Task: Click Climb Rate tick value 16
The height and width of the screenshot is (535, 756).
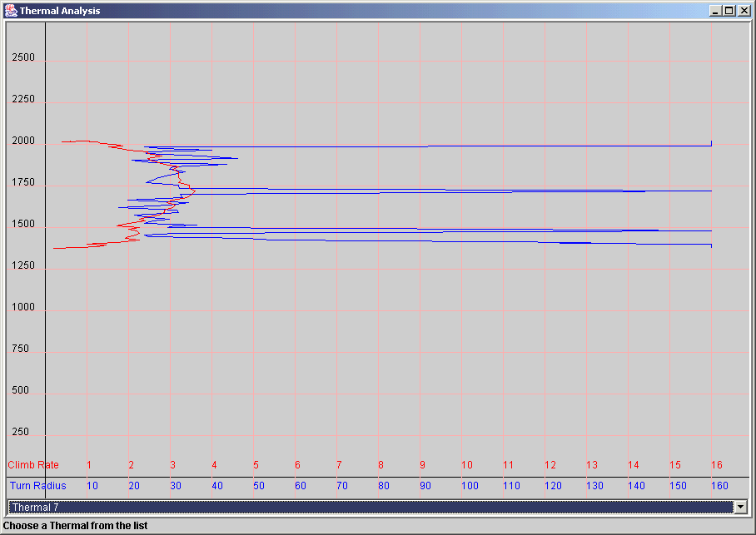Action: [716, 465]
